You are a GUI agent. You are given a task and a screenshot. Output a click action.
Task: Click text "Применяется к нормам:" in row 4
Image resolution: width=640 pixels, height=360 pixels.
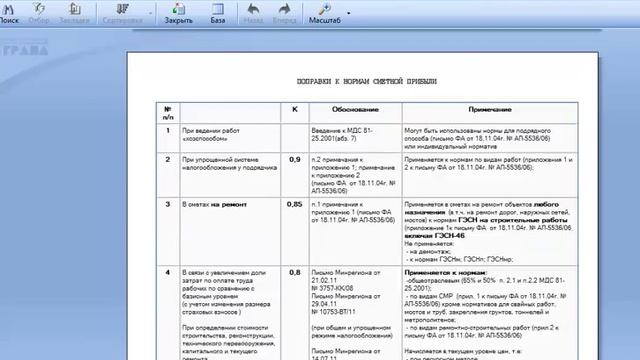[x=446, y=272]
